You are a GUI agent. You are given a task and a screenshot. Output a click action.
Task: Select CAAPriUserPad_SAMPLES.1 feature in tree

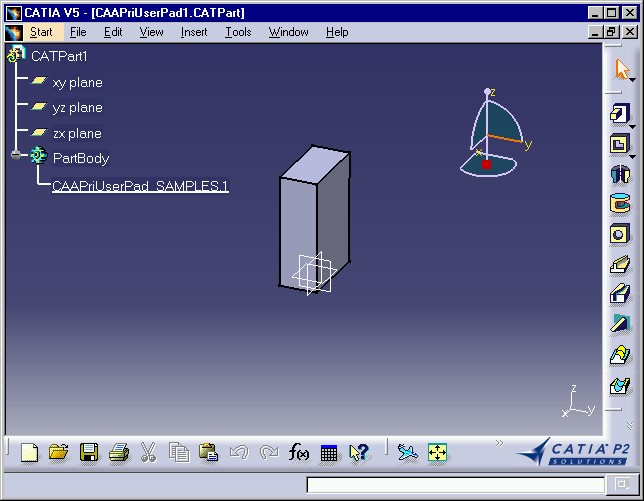(140, 186)
